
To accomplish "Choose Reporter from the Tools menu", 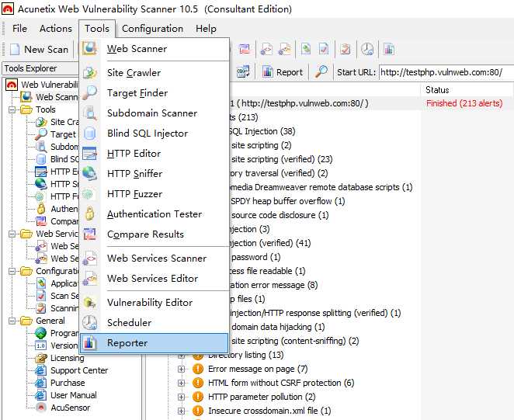I will [154, 343].
